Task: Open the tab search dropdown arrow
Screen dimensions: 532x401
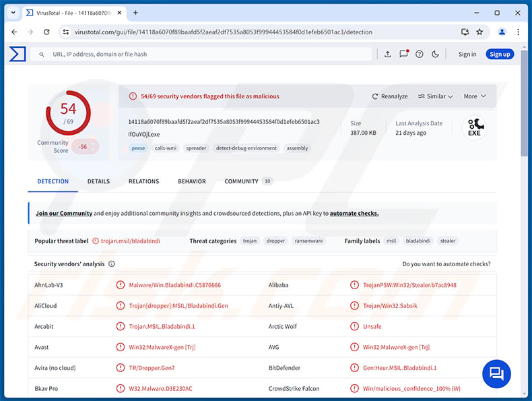Action: [13, 13]
